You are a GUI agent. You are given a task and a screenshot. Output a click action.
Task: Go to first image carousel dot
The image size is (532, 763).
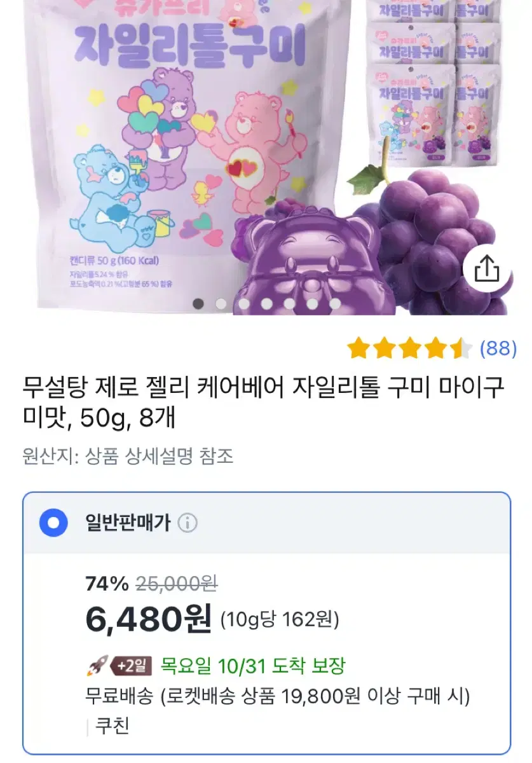pyautogui.click(x=198, y=304)
